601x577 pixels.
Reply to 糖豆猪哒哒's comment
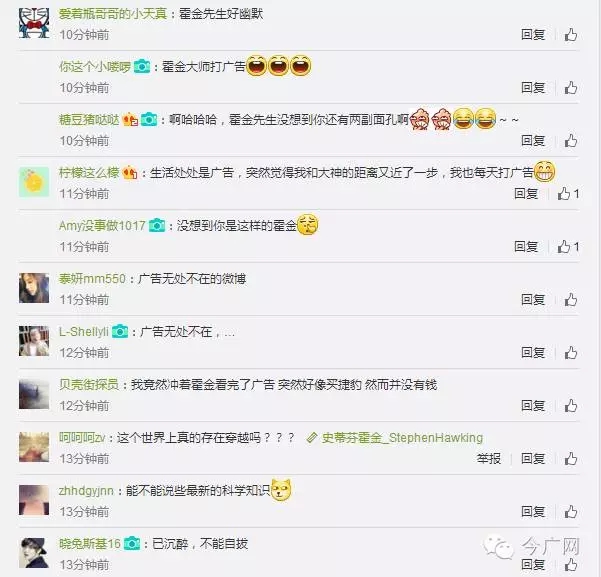[533, 141]
